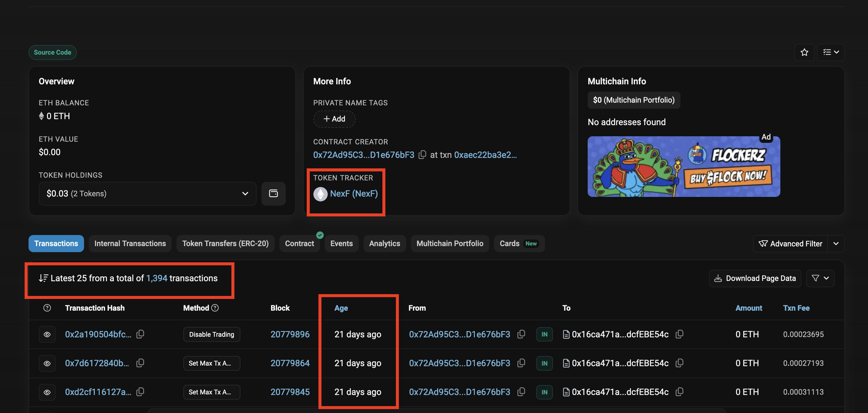Open token holdings wallet view icon
The image size is (868, 413).
(273, 194)
